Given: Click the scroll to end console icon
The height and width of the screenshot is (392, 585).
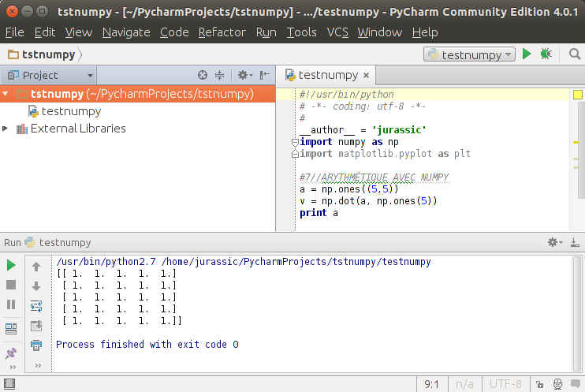Looking at the screenshot, I should point(36,326).
